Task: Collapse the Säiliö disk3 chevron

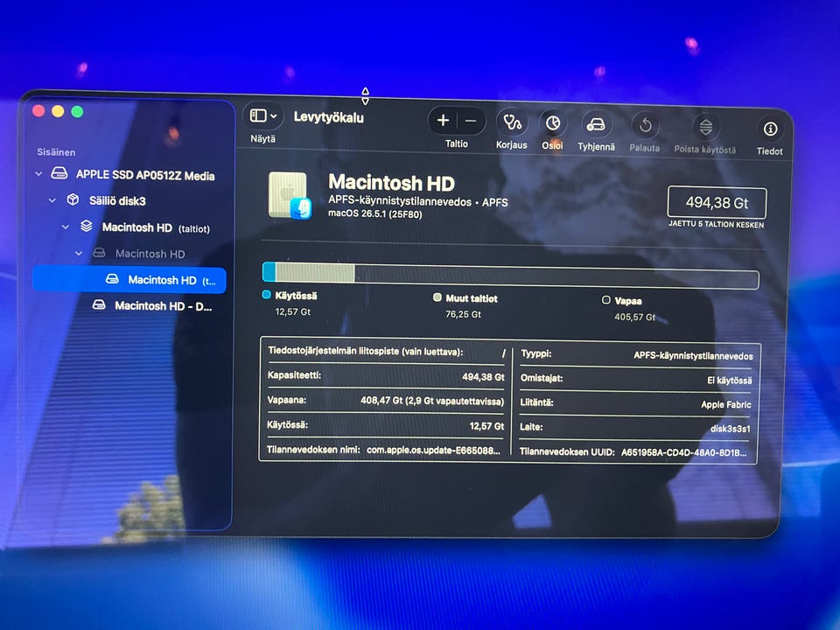Action: tap(52, 200)
